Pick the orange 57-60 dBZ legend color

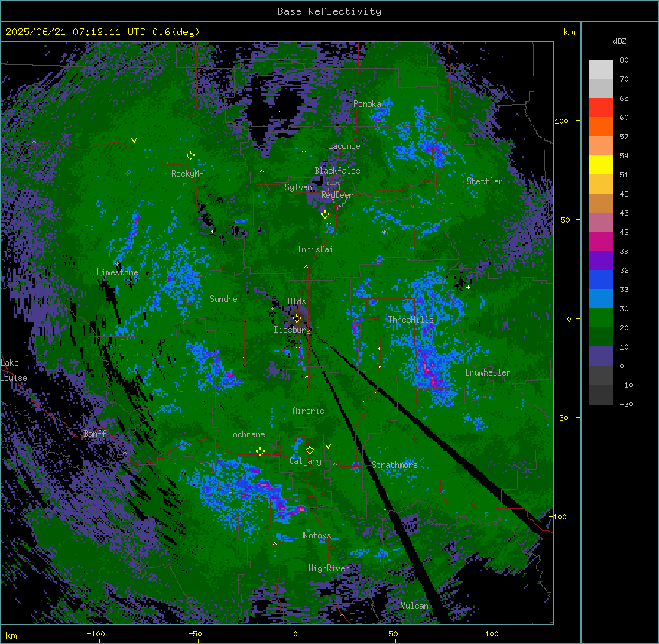[x=601, y=126]
